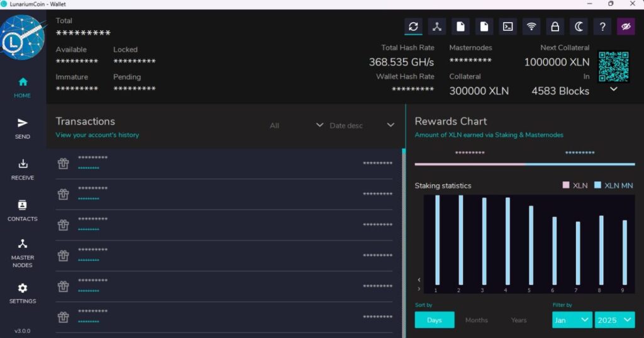The width and height of the screenshot is (644, 338).
Task: Open the Receive page in sidebar
Action: (x=23, y=170)
